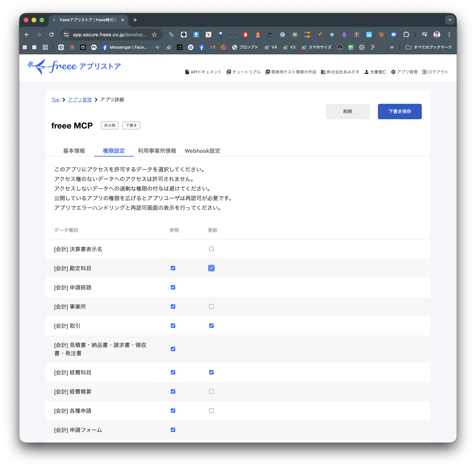Open the tab search dropdown arrow
The height and width of the screenshot is (468, 476).
pos(450,20)
